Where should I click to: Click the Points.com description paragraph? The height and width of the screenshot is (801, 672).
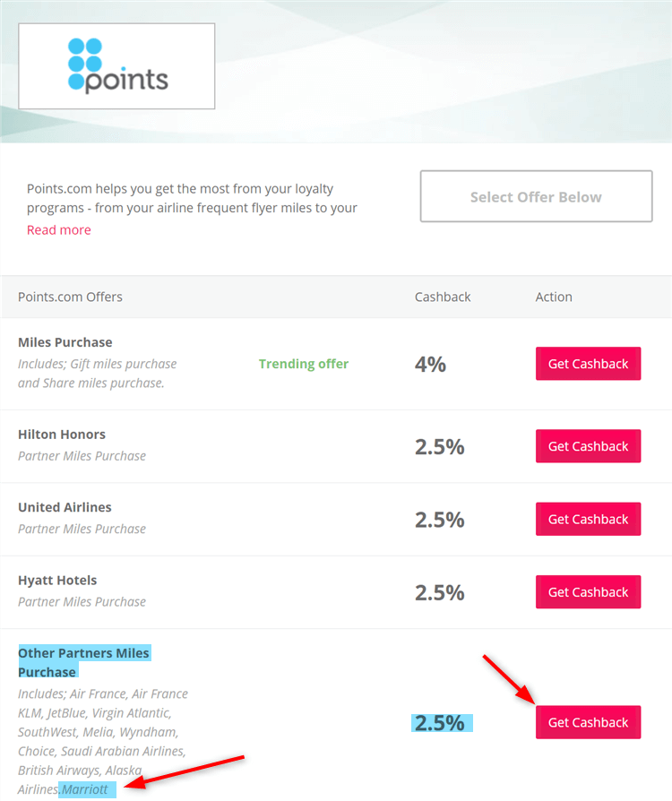click(192, 198)
